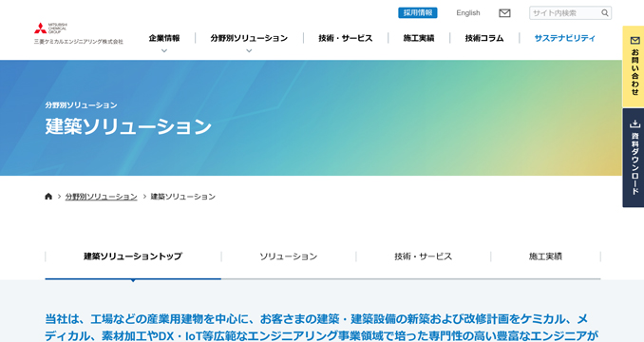
Task: Click the 建築ソリューション breadcrumb text
Action: 182,197
